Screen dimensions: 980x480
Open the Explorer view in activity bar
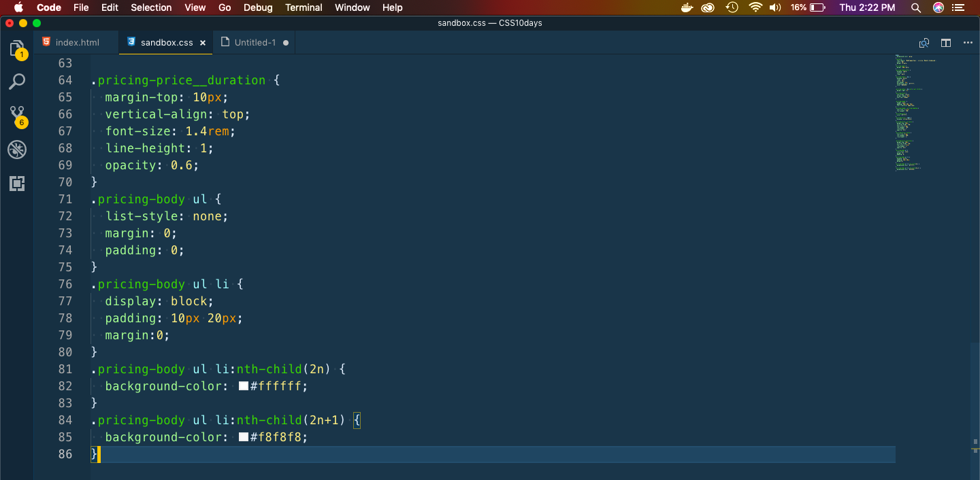point(17,49)
